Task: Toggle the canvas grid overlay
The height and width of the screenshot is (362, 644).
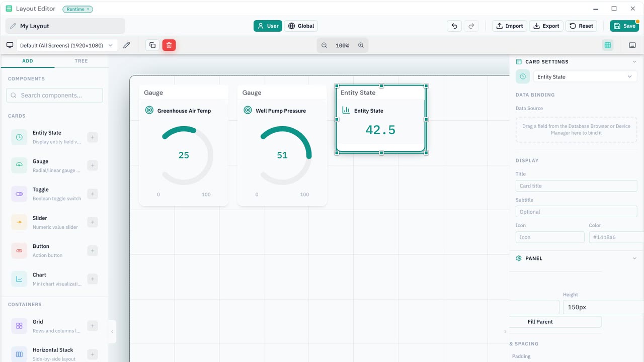Action: 608,45
